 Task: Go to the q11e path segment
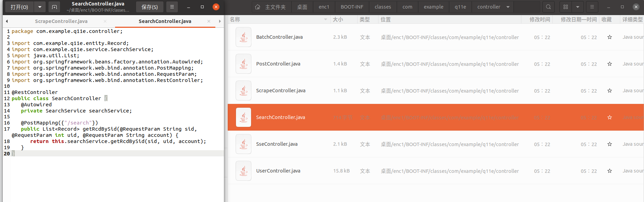coord(460,7)
